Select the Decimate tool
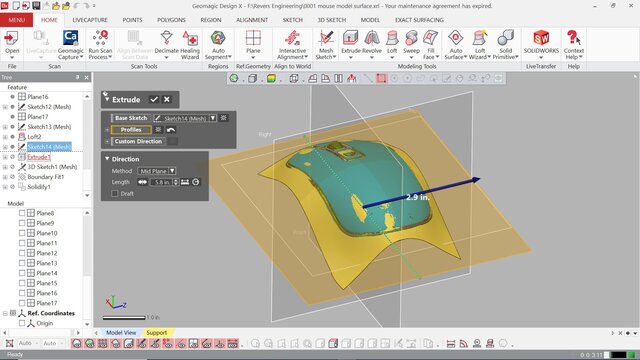640x360 pixels. click(167, 44)
